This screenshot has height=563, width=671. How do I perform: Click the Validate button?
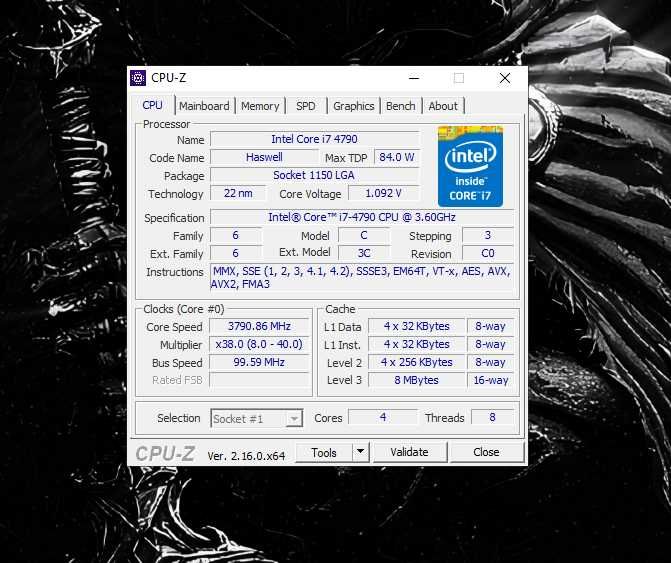click(410, 452)
